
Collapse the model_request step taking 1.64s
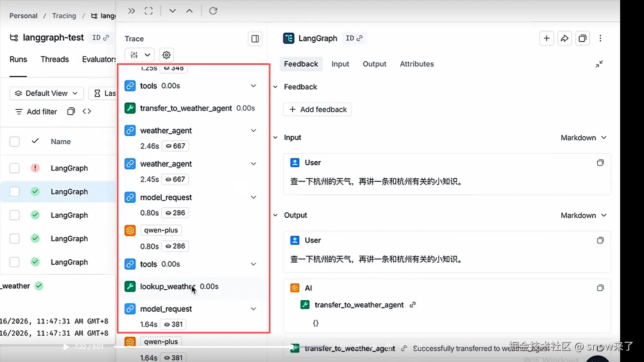253,309
